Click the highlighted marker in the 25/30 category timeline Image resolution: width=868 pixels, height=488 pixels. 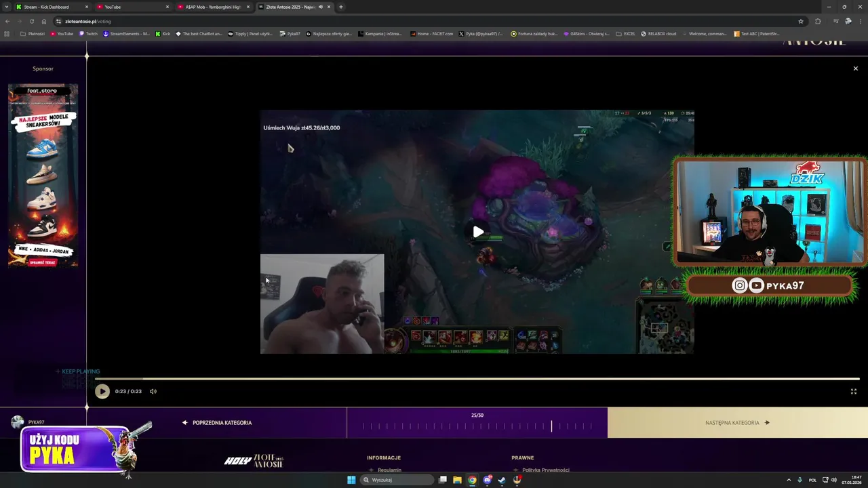551,426
